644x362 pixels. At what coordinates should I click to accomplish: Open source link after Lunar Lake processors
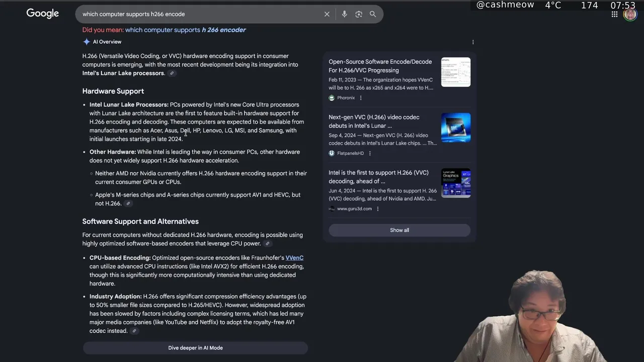click(172, 73)
